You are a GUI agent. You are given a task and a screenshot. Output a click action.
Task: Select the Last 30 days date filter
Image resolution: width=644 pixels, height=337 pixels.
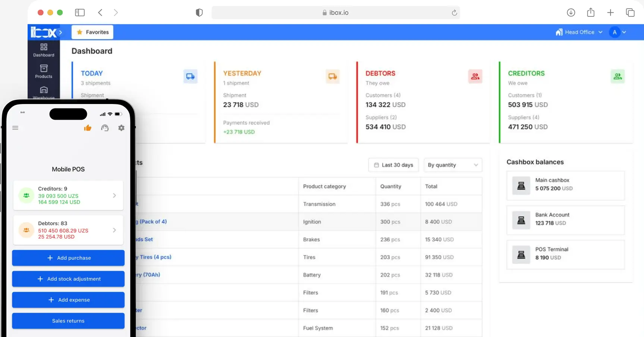point(393,165)
